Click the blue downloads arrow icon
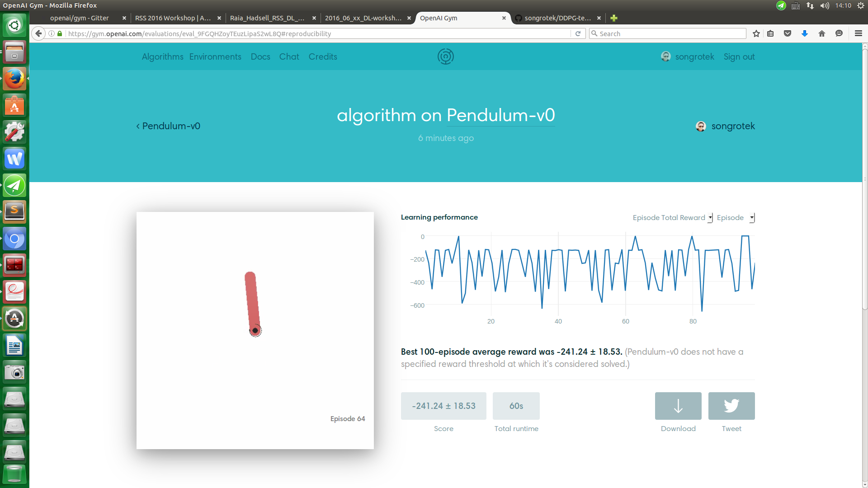 [x=804, y=33]
